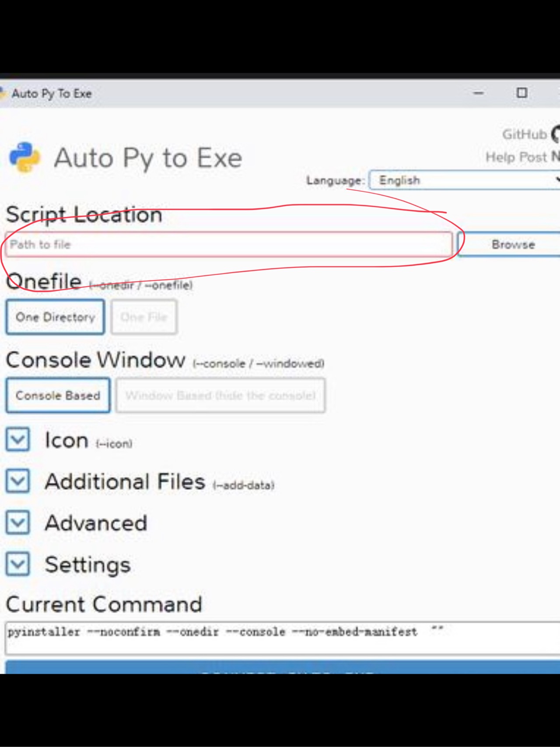Minimize the Auto Py To Exe window
This screenshot has width=560, height=747.
pos(479,93)
